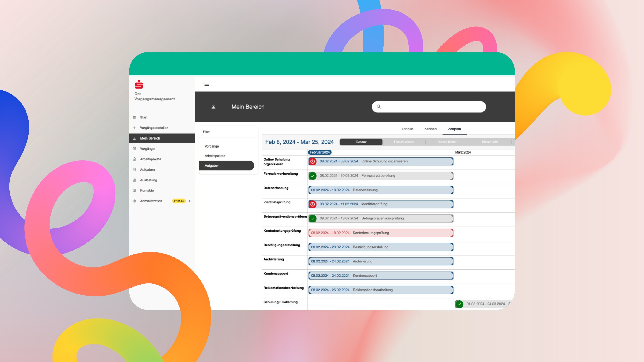Toggle the checkmark on Betrugspräventionsprüfung bar
Viewport: 644px width, 362px height.
(313, 218)
